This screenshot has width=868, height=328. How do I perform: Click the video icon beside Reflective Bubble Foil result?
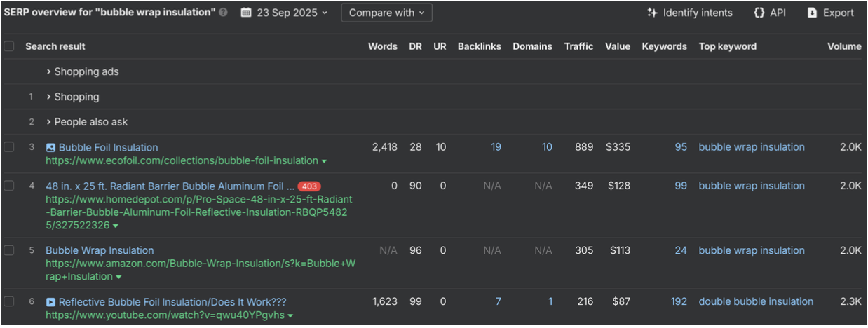[50, 302]
